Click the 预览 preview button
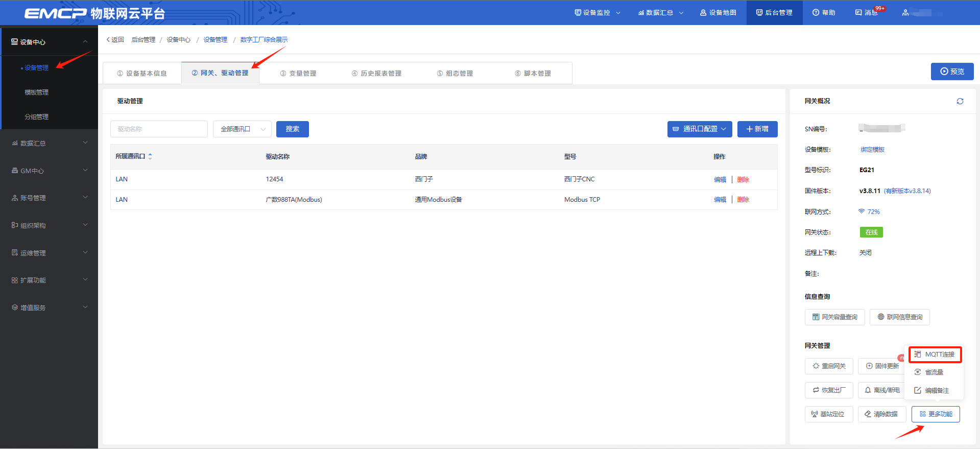The height and width of the screenshot is (449, 980). coord(952,72)
